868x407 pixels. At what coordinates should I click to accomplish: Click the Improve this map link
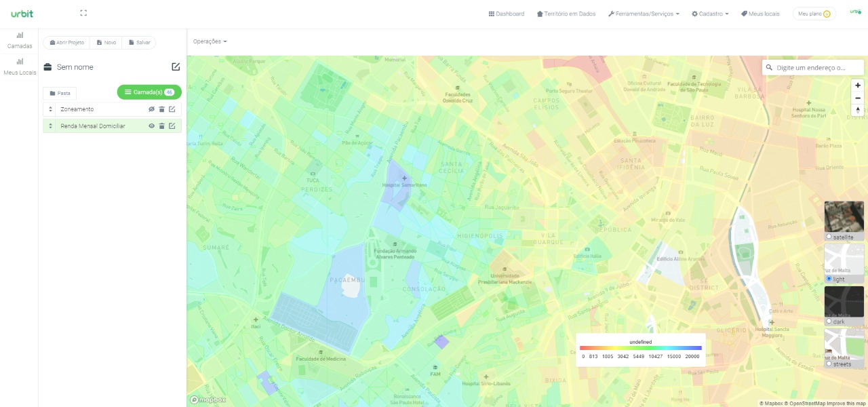click(x=846, y=404)
